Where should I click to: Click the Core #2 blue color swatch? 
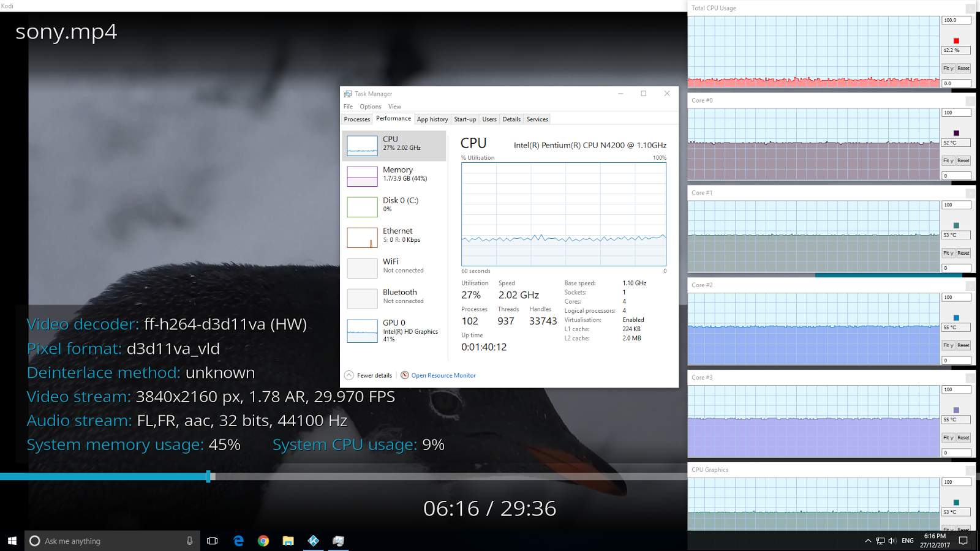pyautogui.click(x=956, y=318)
